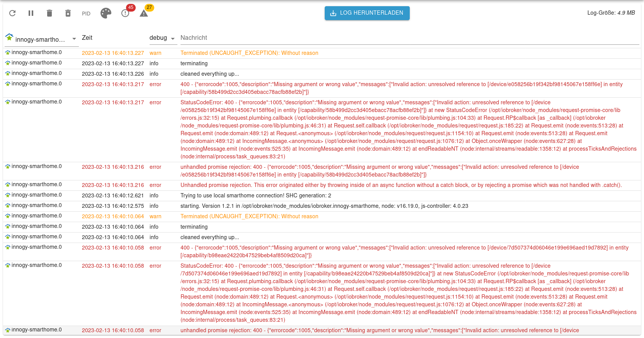Click the adapter icon in the 16:40:10.064 warn row

[x=8, y=216]
